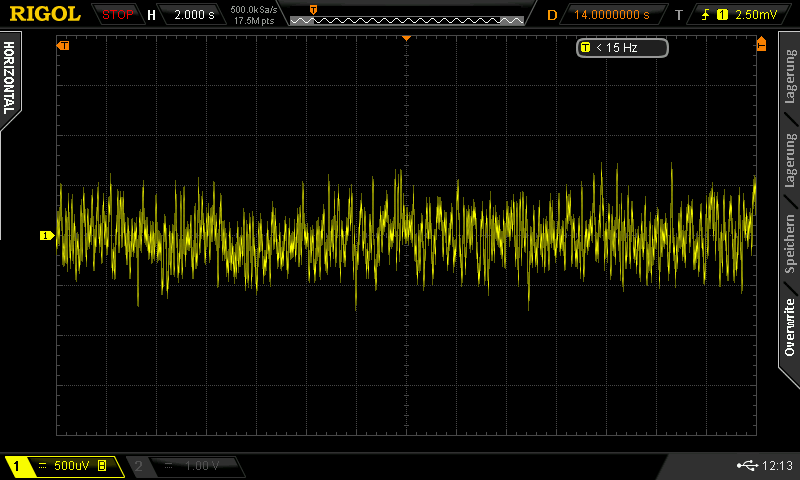This screenshot has height=480, width=800.
Task: Select the channel 1 badge at bottom
Action: (17, 466)
